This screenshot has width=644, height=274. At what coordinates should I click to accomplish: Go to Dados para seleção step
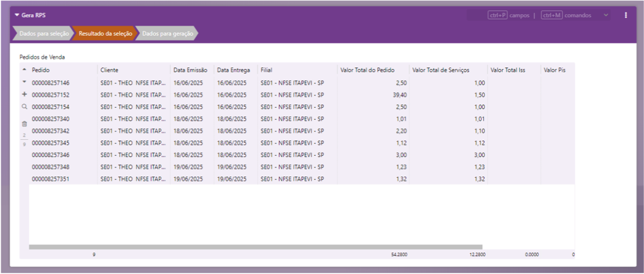(43, 34)
